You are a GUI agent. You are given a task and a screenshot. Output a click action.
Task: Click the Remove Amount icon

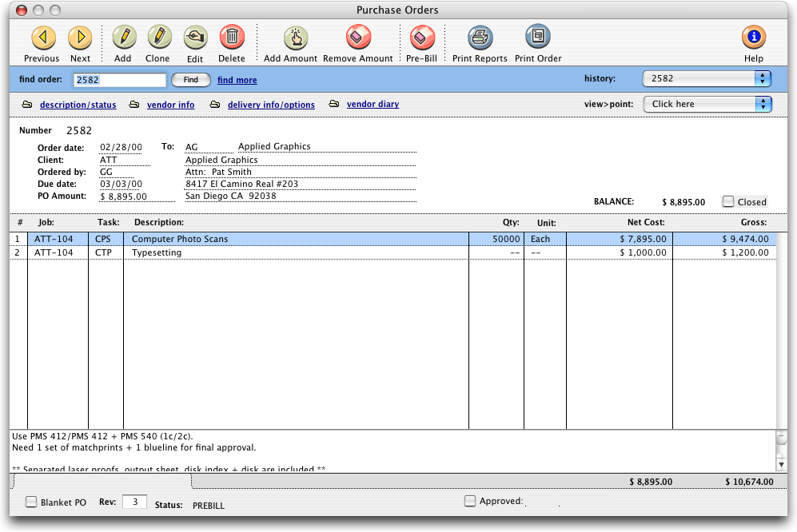358,37
